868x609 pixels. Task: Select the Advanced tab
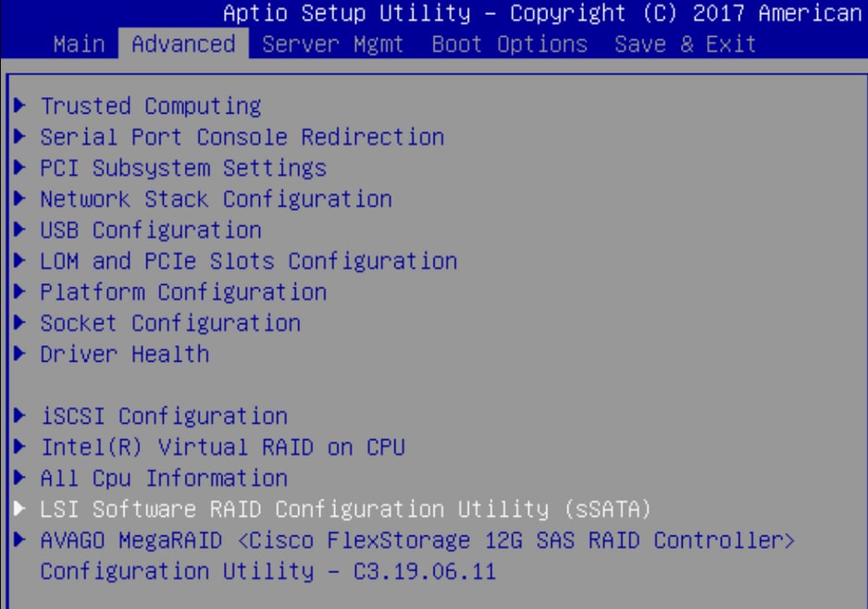coord(183,44)
